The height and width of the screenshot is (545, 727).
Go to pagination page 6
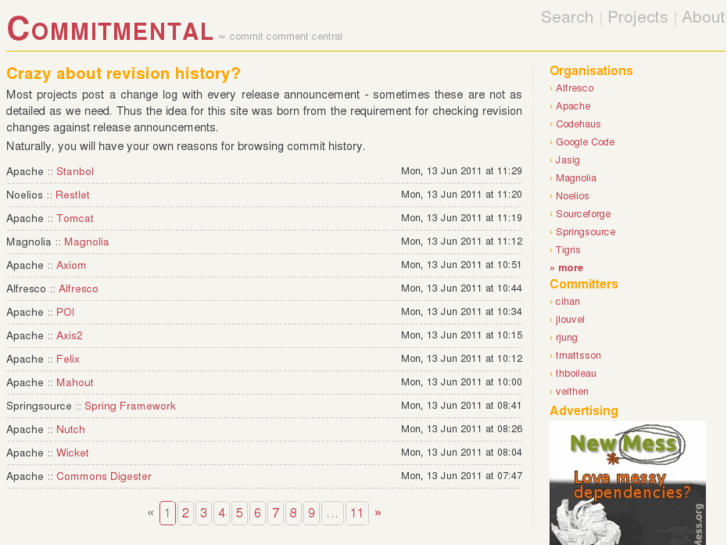click(257, 513)
